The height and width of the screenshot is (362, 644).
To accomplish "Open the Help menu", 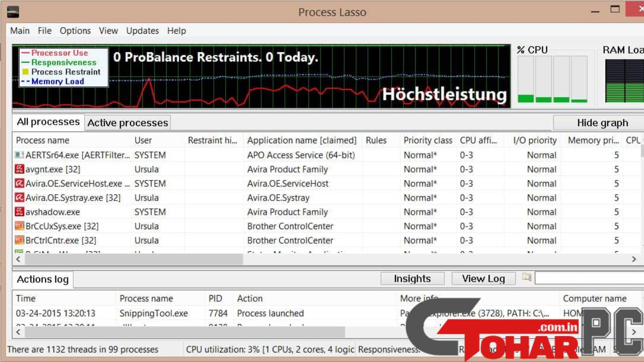I will [x=177, y=31].
